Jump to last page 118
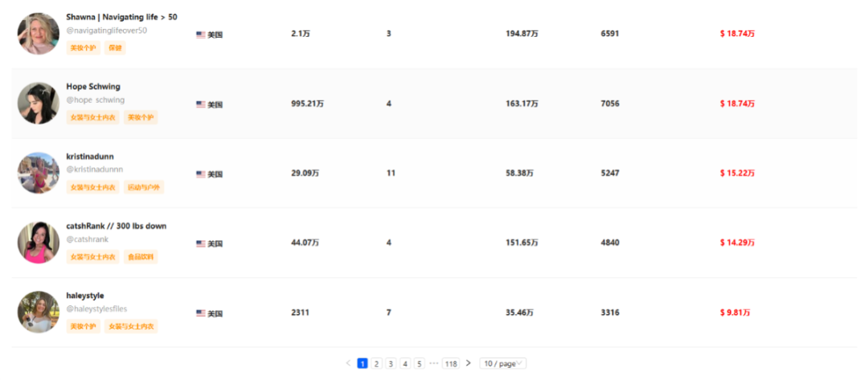This screenshot has width=868, height=380. point(451,364)
